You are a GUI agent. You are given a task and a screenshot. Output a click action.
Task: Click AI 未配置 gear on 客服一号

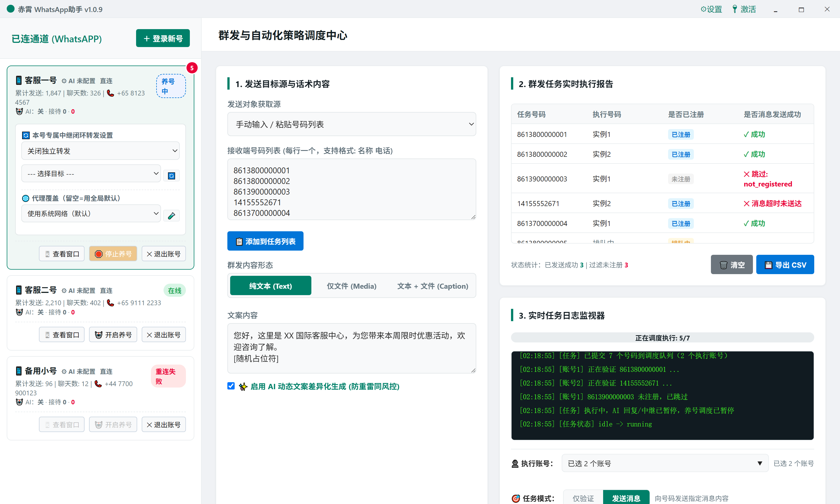pyautogui.click(x=64, y=81)
